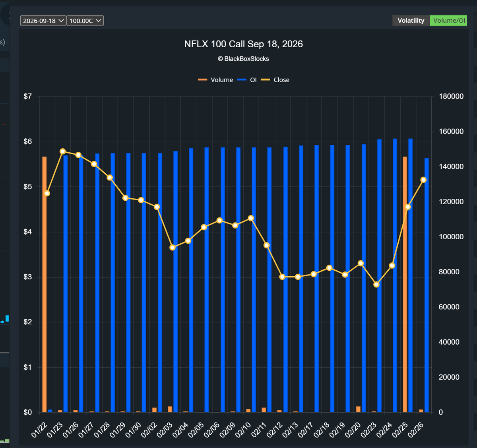Click the $5 left axis label

click(27, 187)
